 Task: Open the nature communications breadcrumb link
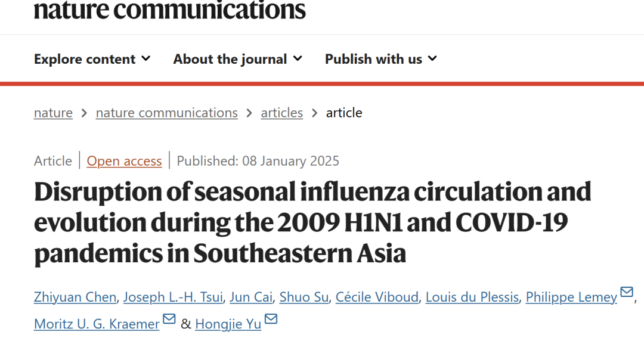pyautogui.click(x=167, y=113)
